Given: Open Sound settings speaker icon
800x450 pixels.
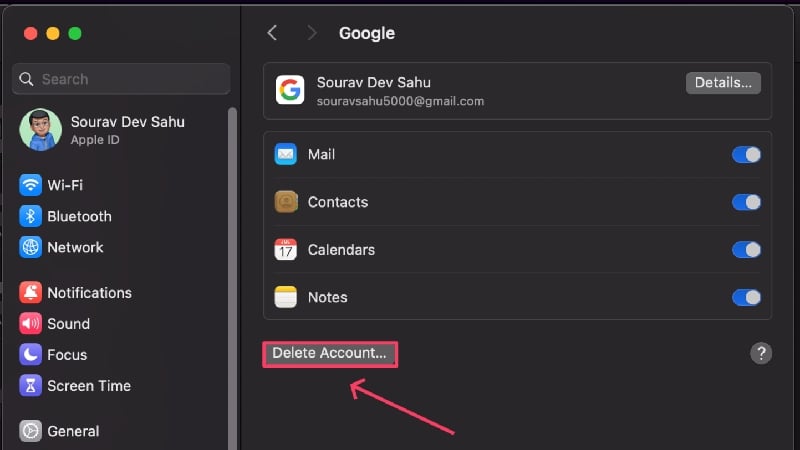Looking at the screenshot, I should point(30,323).
